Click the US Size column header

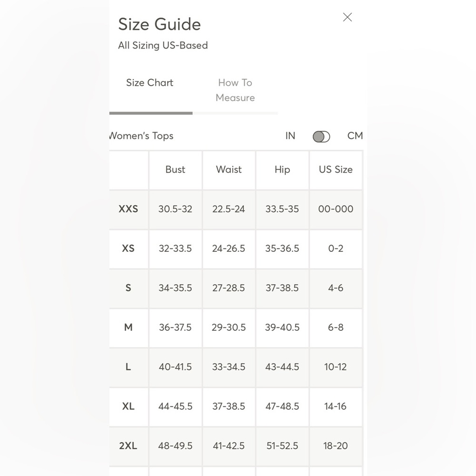point(336,169)
